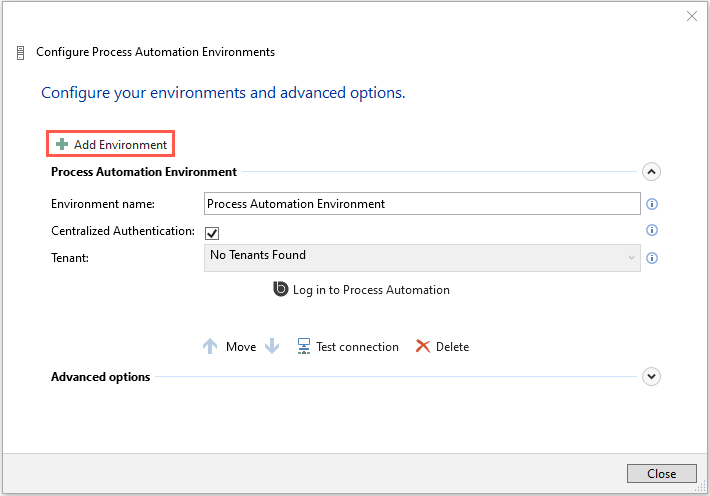Click the window resize grip corner
The image size is (710, 496).
pyautogui.click(x=702, y=488)
